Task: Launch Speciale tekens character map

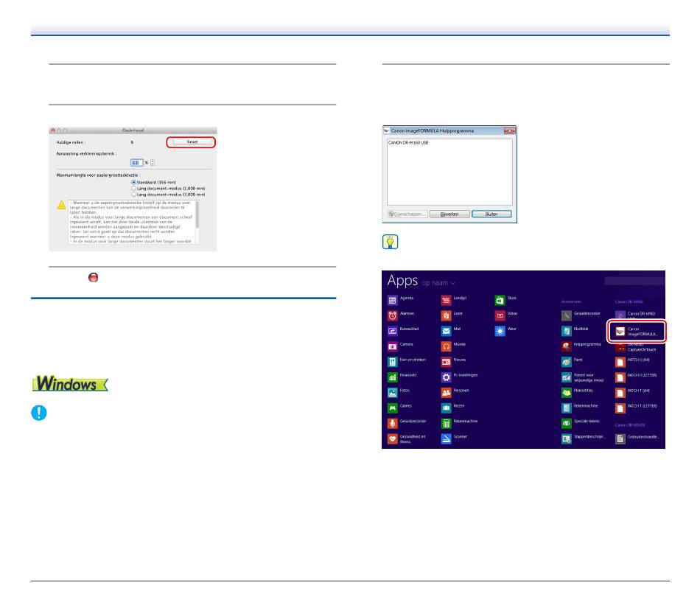Action: (x=581, y=423)
